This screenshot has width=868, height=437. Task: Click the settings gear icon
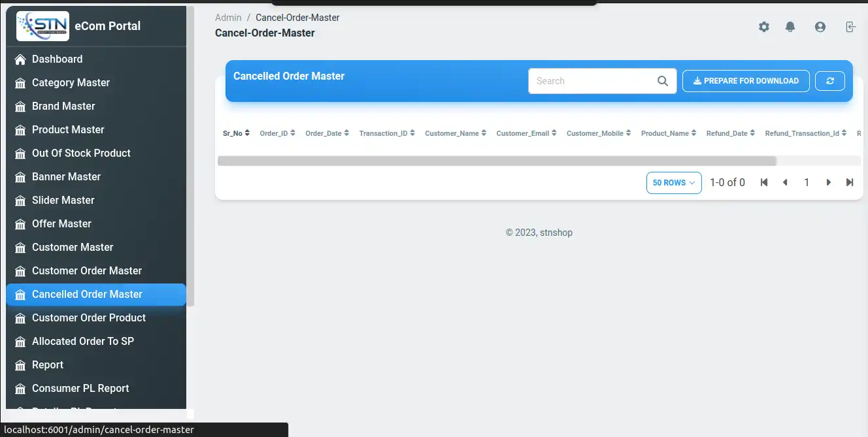[x=763, y=27]
